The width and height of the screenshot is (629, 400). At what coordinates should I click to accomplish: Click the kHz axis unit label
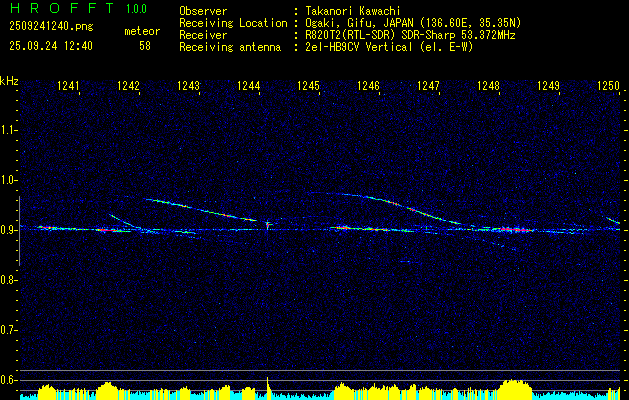[9, 81]
